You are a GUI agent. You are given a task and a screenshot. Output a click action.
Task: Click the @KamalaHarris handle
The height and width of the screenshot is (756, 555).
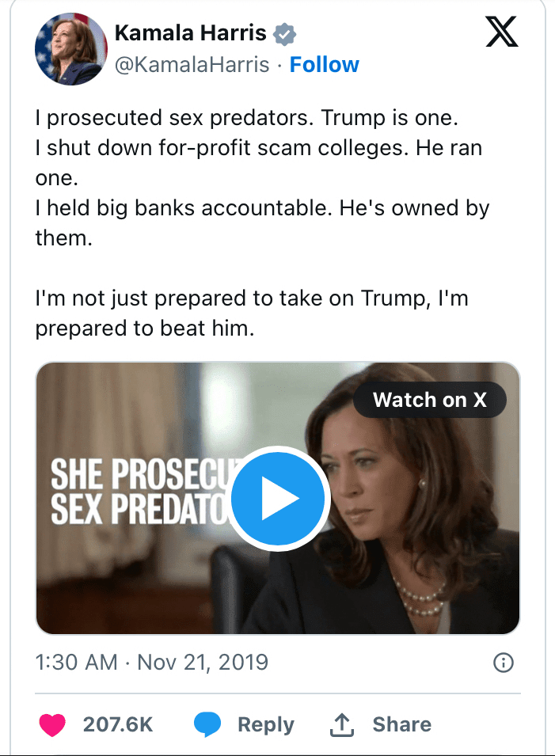pyautogui.click(x=192, y=65)
